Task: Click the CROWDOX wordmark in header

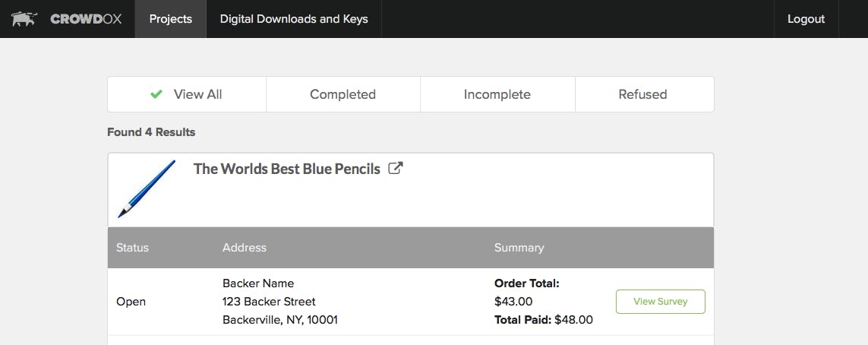Action: pyautogui.click(x=86, y=19)
